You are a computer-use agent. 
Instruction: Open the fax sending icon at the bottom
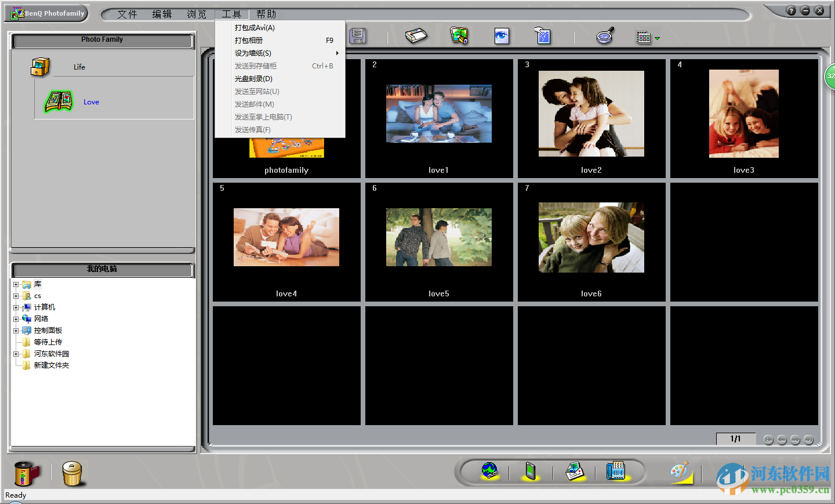click(616, 471)
